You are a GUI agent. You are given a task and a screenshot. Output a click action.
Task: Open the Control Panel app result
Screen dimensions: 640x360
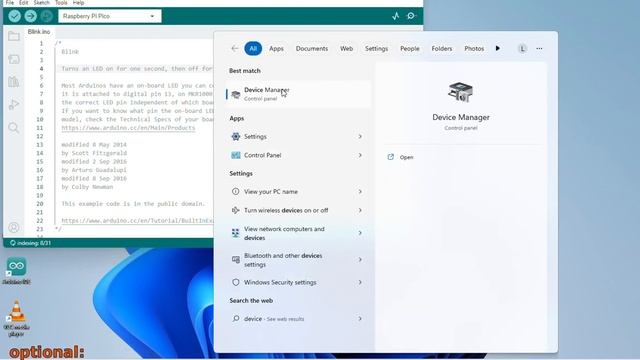pos(298,155)
